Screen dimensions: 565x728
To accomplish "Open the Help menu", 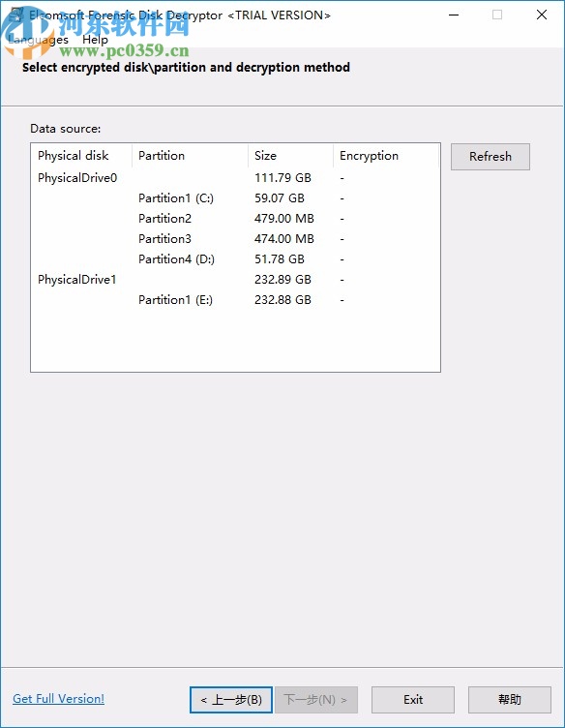I will (x=95, y=40).
